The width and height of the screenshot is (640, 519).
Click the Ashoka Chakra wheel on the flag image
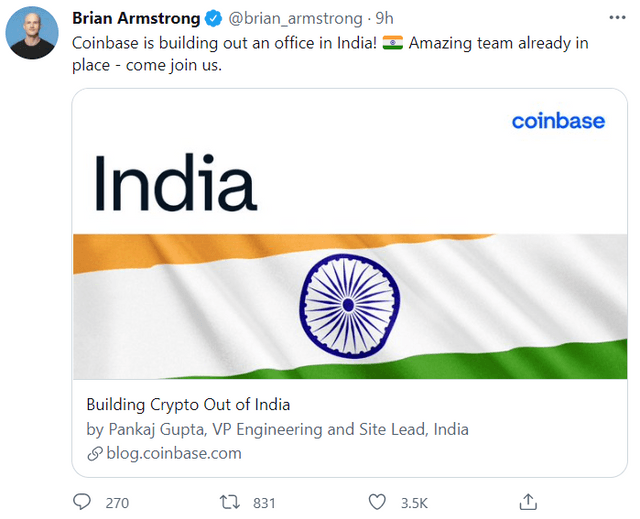click(x=347, y=303)
